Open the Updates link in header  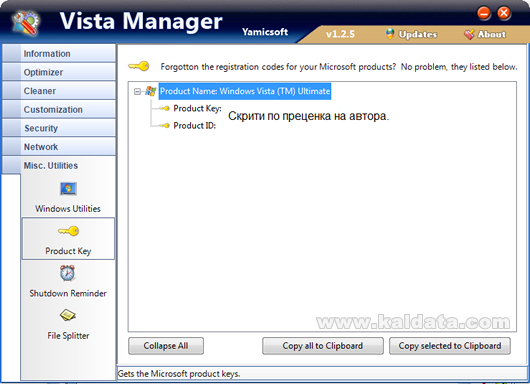coord(418,34)
